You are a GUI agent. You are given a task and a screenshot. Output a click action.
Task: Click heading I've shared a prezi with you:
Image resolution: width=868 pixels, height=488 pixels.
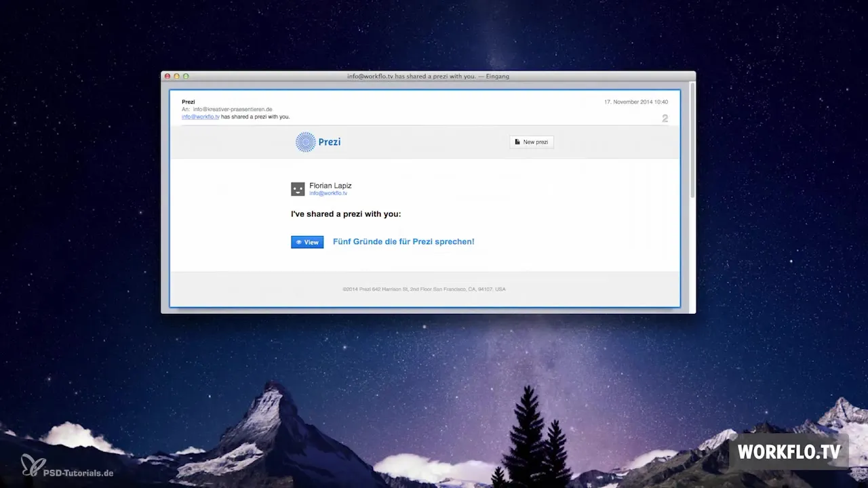coord(346,214)
